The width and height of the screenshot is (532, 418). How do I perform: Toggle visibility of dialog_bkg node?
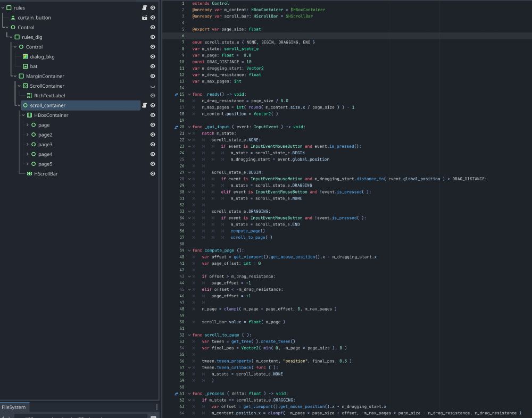pos(153,57)
